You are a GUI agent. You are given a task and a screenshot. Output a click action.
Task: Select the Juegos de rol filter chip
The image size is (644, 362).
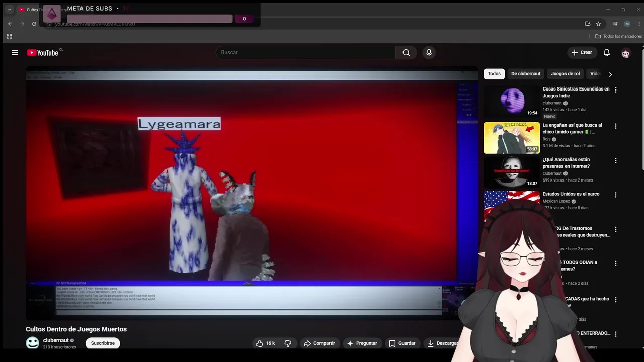pos(565,74)
